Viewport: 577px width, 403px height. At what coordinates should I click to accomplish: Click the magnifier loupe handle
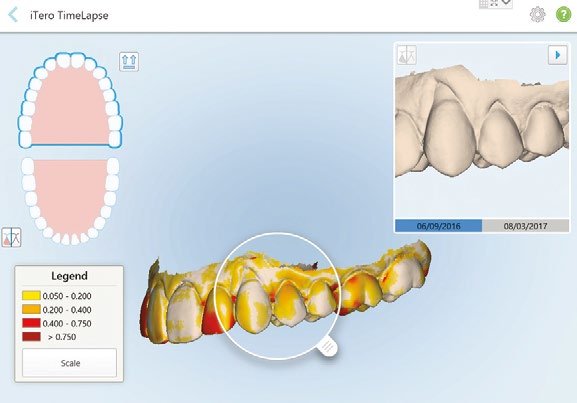[x=328, y=347]
